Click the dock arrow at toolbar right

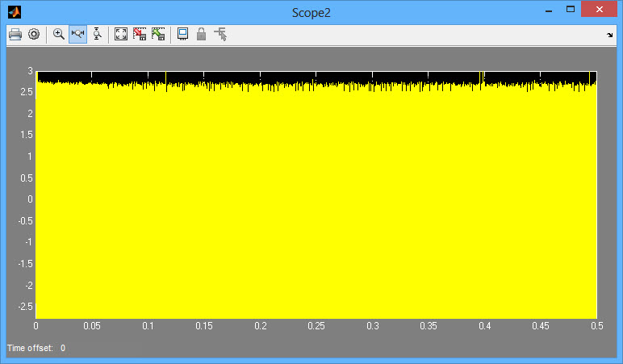pyautogui.click(x=609, y=35)
